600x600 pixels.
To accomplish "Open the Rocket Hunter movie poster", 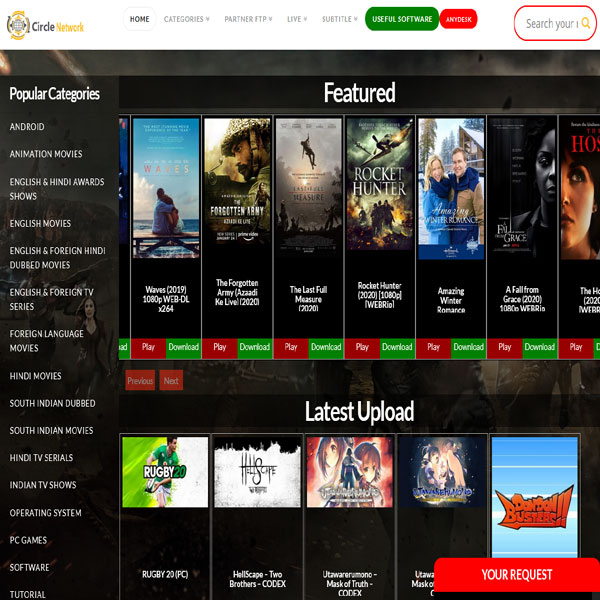I will (x=379, y=188).
